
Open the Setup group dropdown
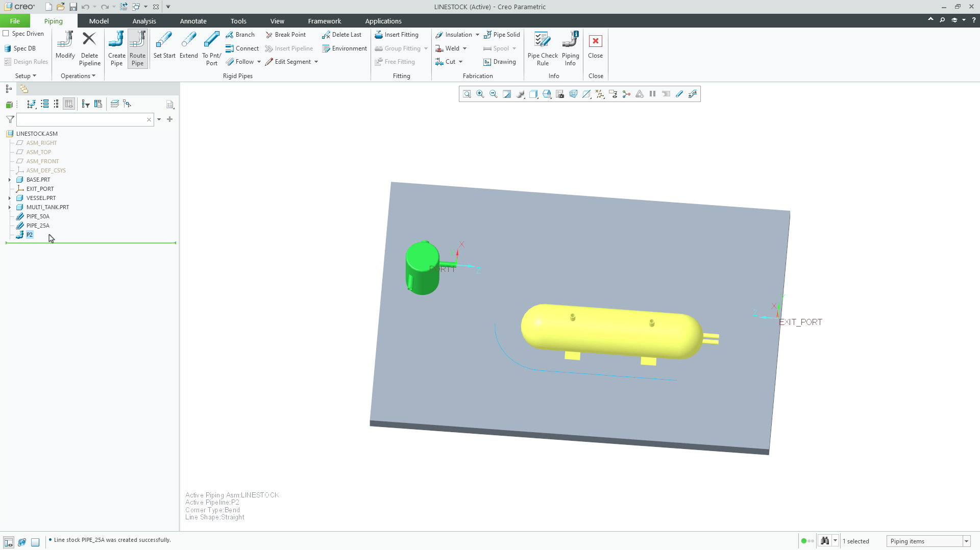coord(26,76)
